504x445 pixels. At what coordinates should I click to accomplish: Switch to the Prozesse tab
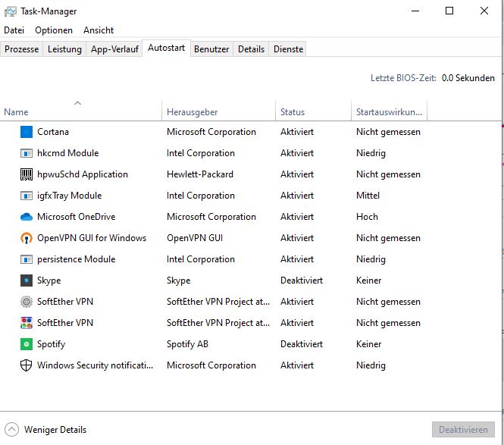tap(21, 49)
